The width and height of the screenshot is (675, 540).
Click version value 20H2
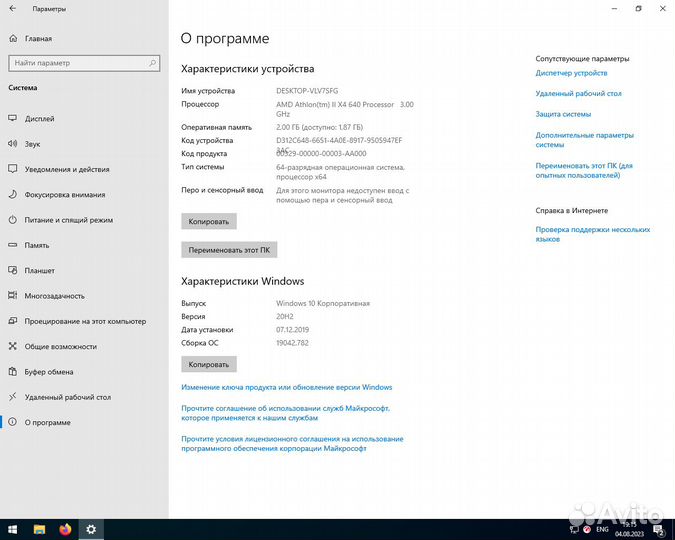pos(285,317)
